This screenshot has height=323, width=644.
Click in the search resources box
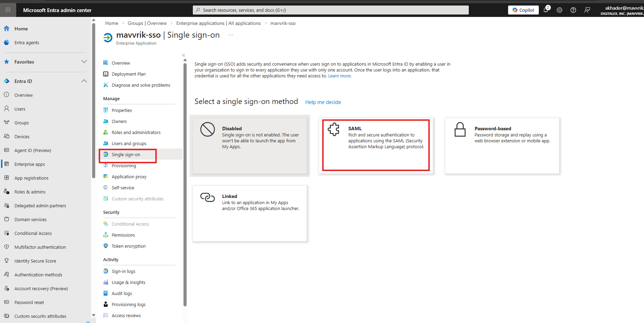[330, 10]
